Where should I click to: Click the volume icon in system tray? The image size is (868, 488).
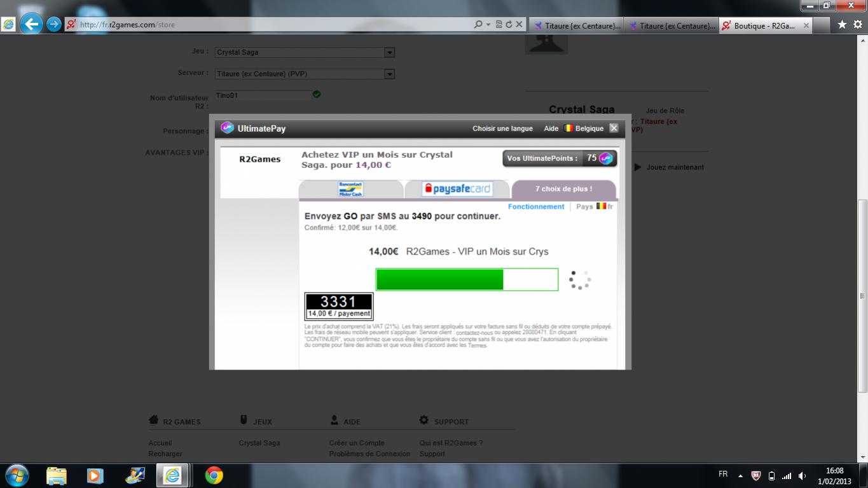click(x=803, y=475)
